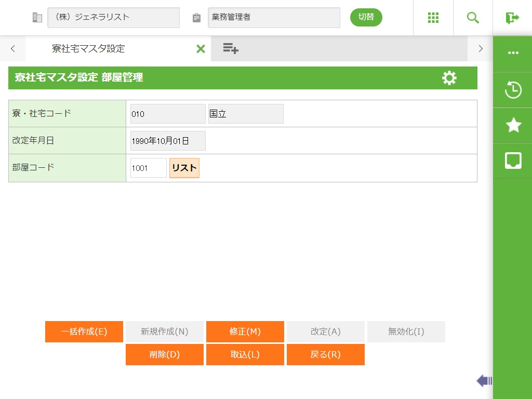The width and height of the screenshot is (532, 399).
Task: Click the 修正(M) button
Action: [245, 331]
